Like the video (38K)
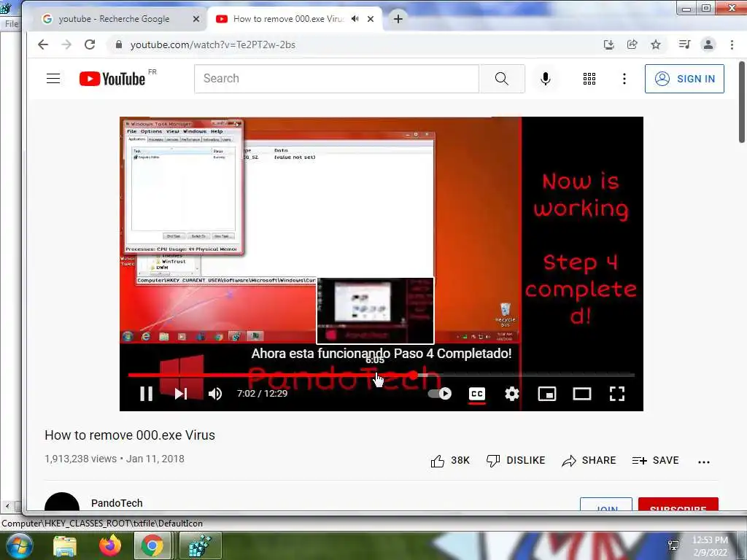Image resolution: width=747 pixels, height=560 pixels. coord(449,461)
